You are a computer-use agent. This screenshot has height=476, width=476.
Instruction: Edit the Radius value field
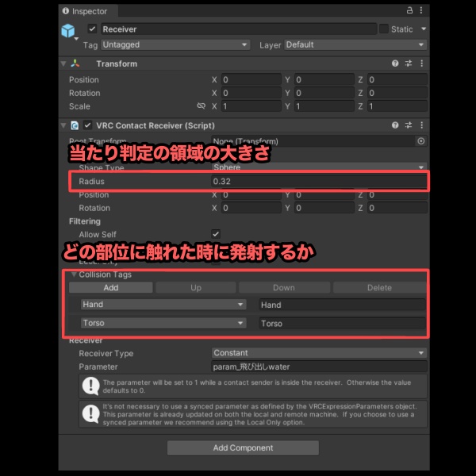[x=319, y=181]
